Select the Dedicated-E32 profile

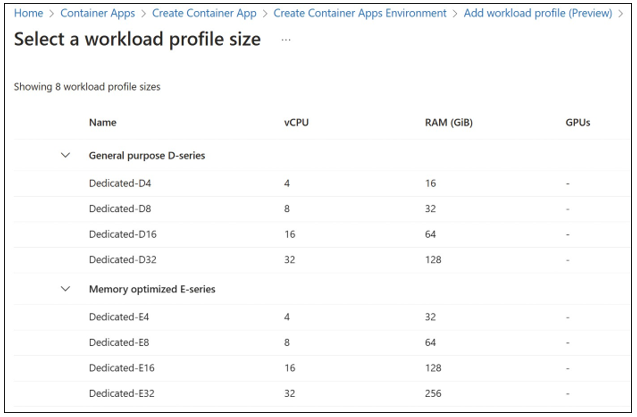[322, 393]
